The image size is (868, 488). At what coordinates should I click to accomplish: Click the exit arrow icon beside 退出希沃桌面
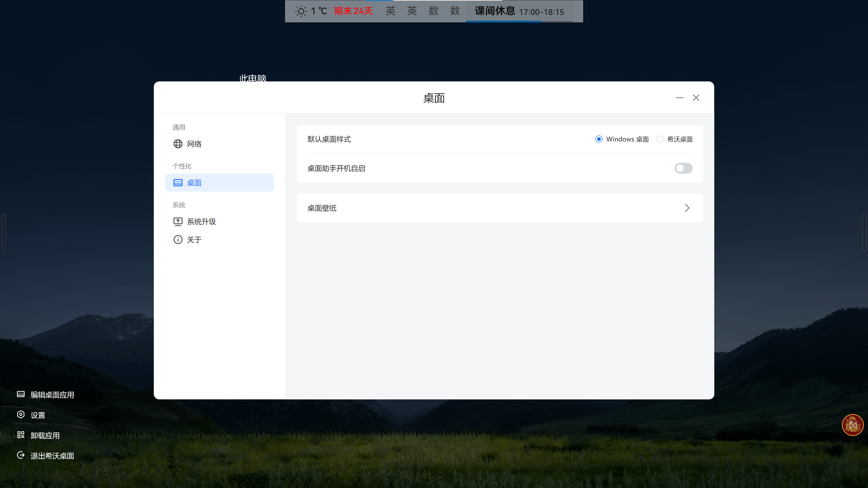[21, 455]
